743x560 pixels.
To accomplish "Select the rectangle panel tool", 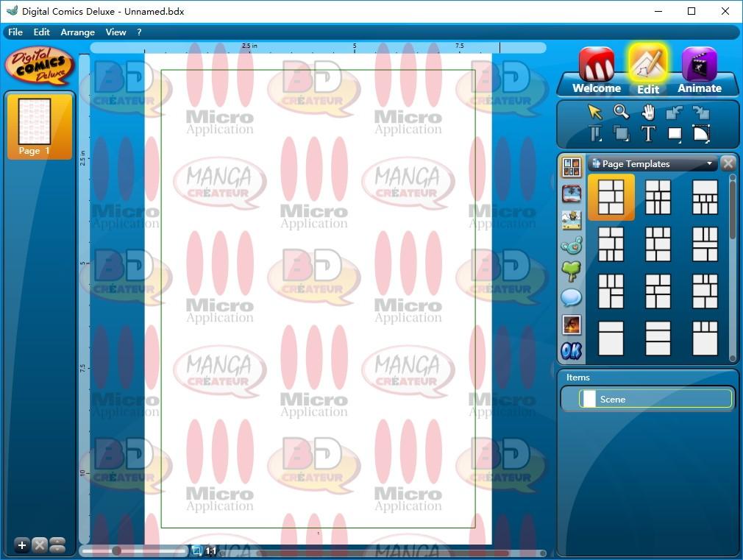I will (x=675, y=134).
